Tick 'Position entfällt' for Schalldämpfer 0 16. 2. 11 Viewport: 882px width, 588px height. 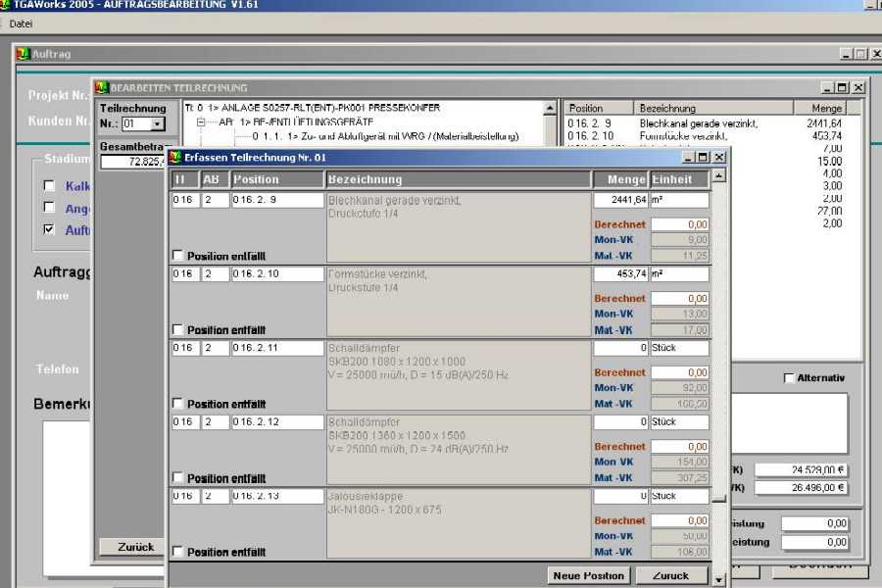pyautogui.click(x=177, y=404)
